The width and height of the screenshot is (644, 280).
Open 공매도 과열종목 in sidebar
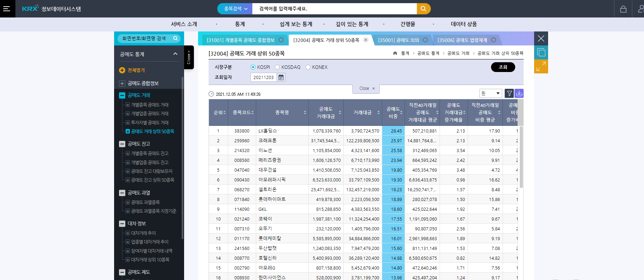[x=145, y=202]
